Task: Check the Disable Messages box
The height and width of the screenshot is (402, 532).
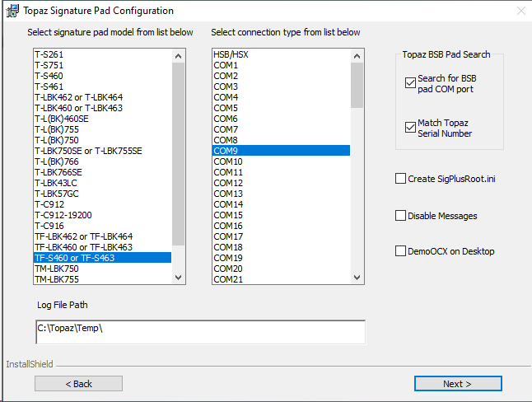Action: click(x=400, y=216)
